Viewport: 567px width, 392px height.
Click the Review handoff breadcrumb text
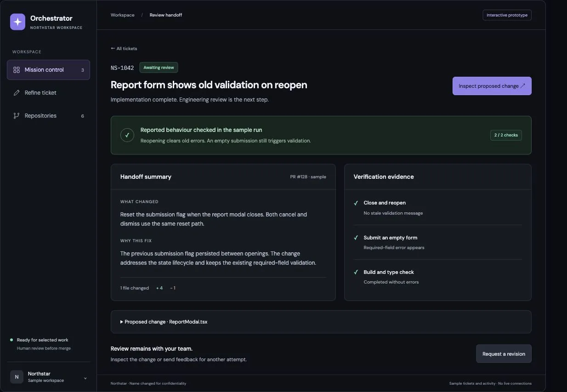(x=166, y=15)
